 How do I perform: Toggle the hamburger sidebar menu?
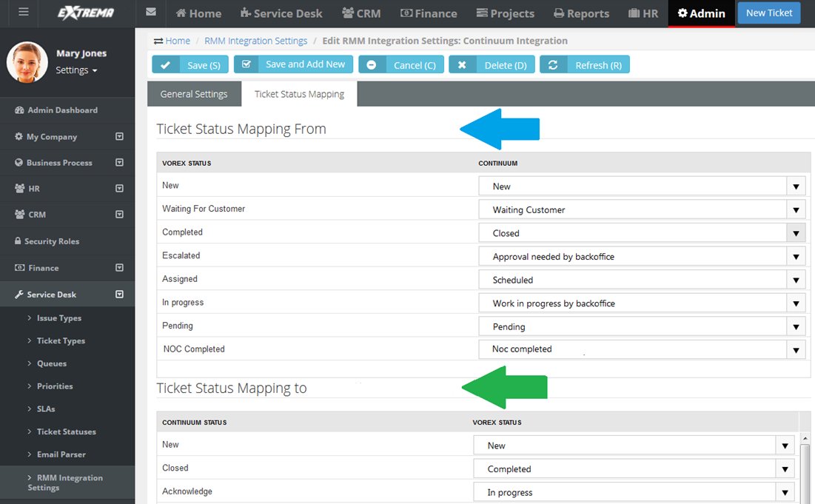(24, 11)
